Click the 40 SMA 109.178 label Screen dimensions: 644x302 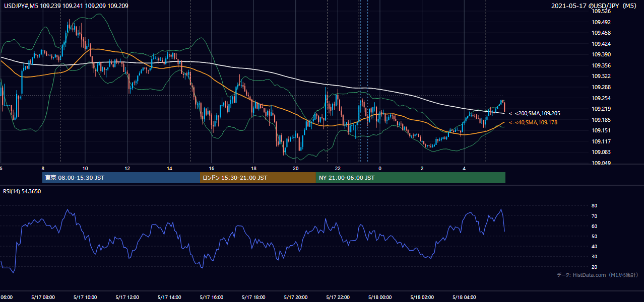pyautogui.click(x=533, y=122)
